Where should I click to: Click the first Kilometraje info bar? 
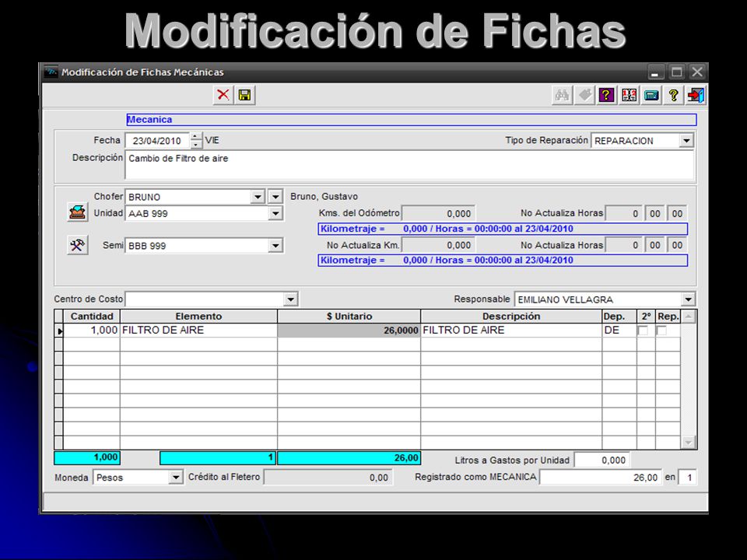click(x=503, y=229)
